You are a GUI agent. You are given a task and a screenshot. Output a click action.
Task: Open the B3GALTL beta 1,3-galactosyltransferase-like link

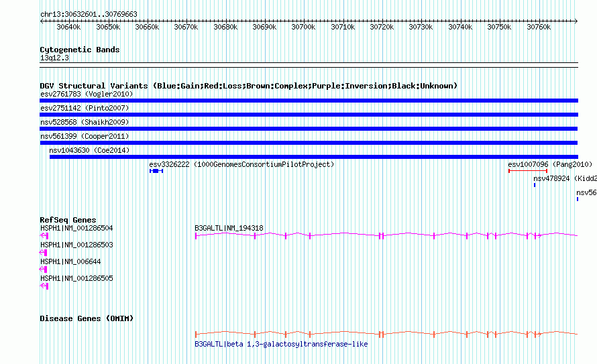(281, 344)
